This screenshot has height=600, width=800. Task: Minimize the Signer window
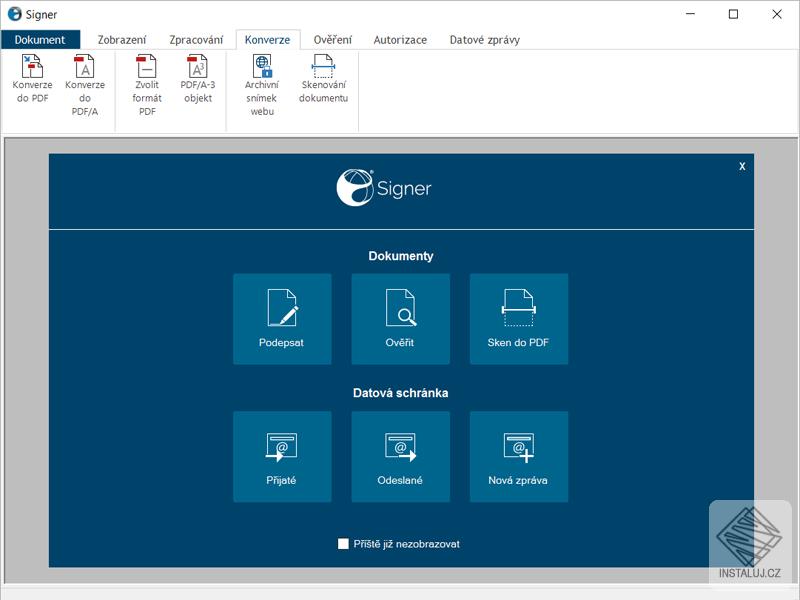690,14
